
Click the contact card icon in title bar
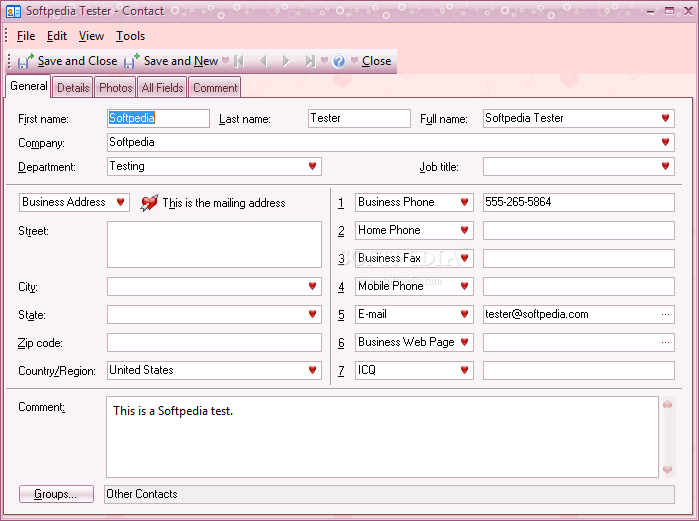[x=13, y=11]
